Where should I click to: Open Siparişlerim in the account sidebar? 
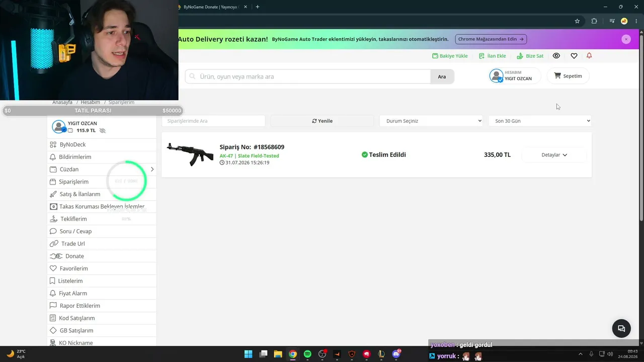pyautogui.click(x=102, y=182)
